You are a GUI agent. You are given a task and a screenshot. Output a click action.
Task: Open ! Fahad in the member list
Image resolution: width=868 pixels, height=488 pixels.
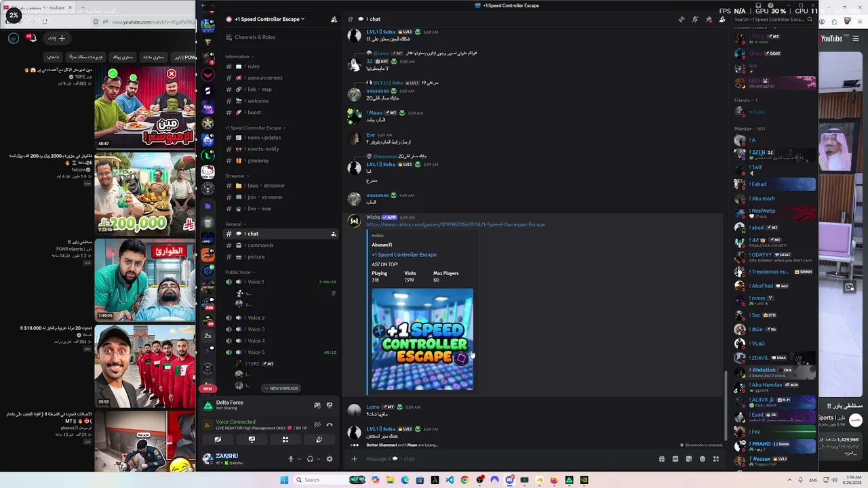pos(775,184)
